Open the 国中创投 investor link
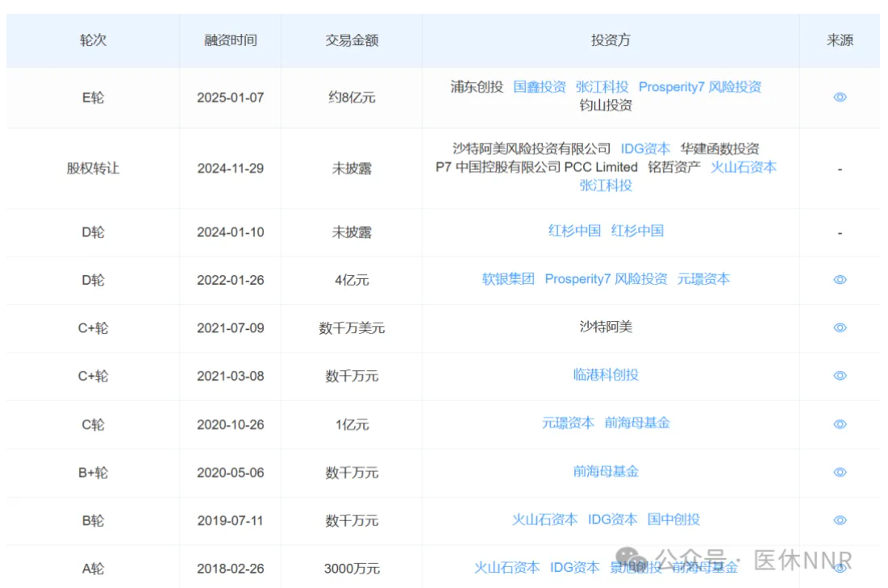 (x=673, y=519)
